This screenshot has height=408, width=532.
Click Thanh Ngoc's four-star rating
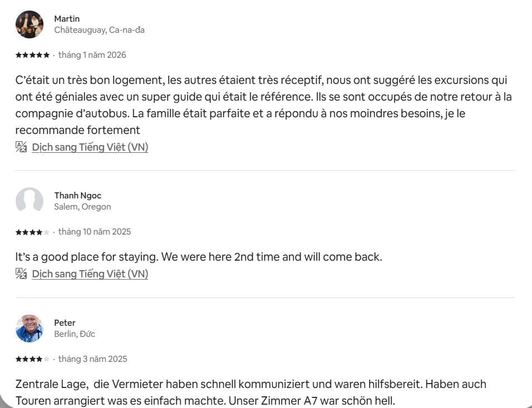coord(32,232)
